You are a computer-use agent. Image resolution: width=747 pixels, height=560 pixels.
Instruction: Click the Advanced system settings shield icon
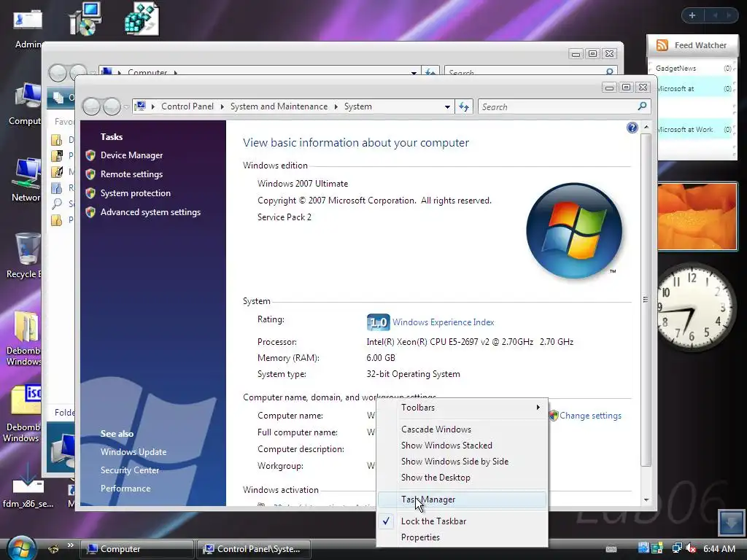coord(90,212)
